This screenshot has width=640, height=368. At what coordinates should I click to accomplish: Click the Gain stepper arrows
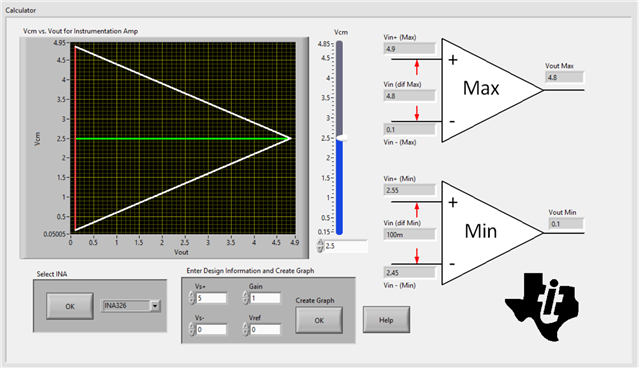245,298
